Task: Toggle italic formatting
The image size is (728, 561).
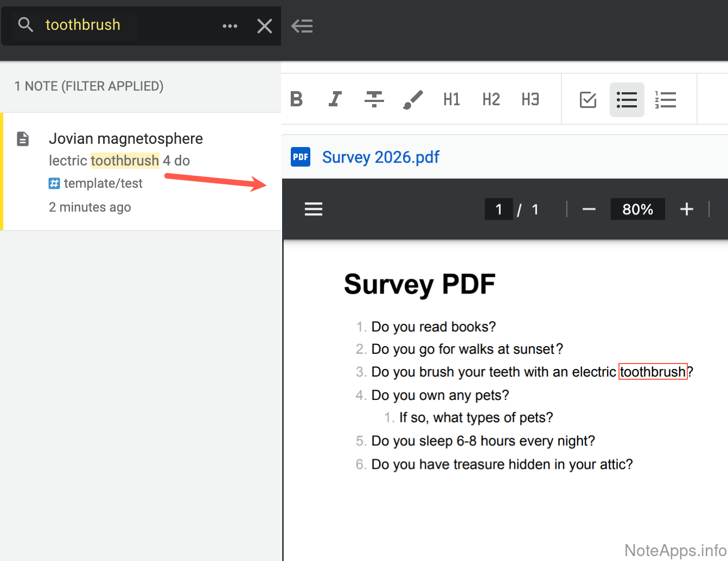Action: pyautogui.click(x=335, y=99)
